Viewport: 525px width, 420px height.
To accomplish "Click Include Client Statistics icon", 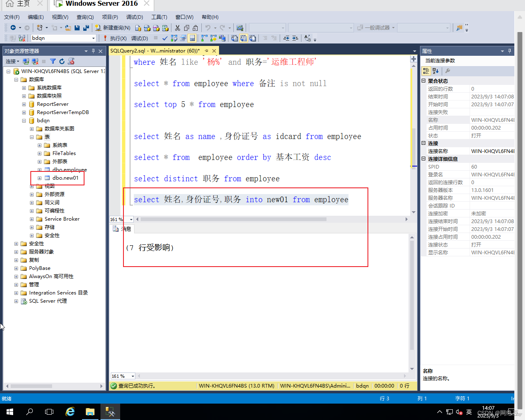I will click(222, 38).
